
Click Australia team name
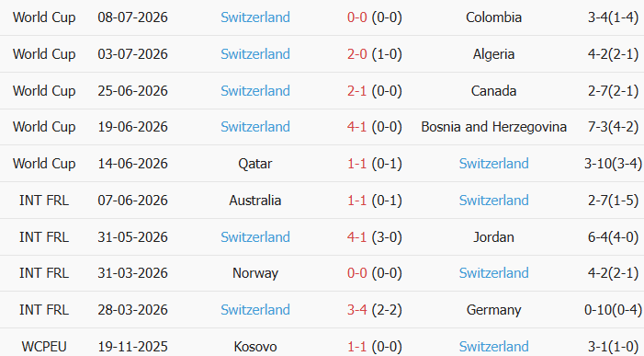coord(255,201)
